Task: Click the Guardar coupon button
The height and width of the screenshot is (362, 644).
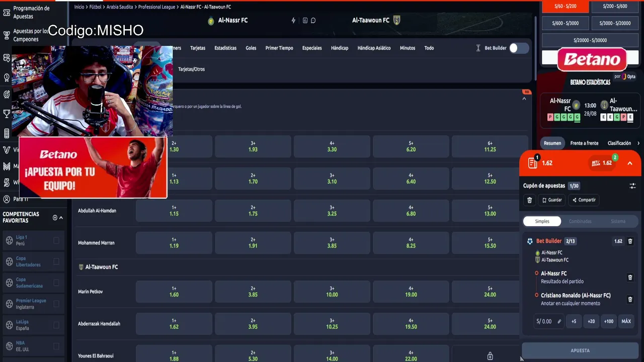Action: click(x=551, y=200)
